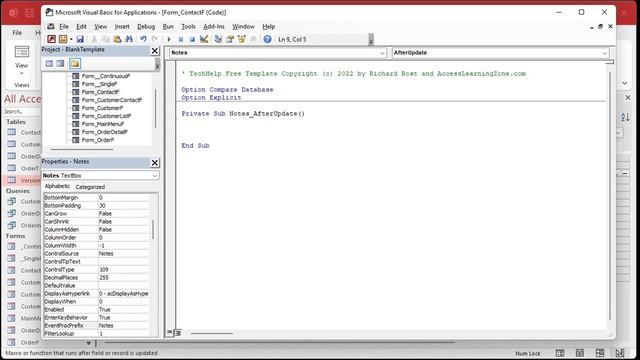The height and width of the screenshot is (360, 640).
Task: Select Form_OrderDetailF in project tree
Action: click(x=104, y=132)
